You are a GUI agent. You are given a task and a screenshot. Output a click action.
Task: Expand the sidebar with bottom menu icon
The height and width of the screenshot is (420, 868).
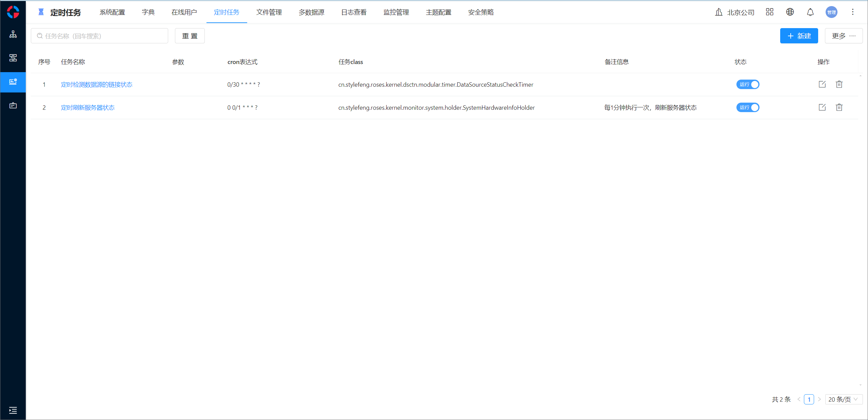click(13, 410)
